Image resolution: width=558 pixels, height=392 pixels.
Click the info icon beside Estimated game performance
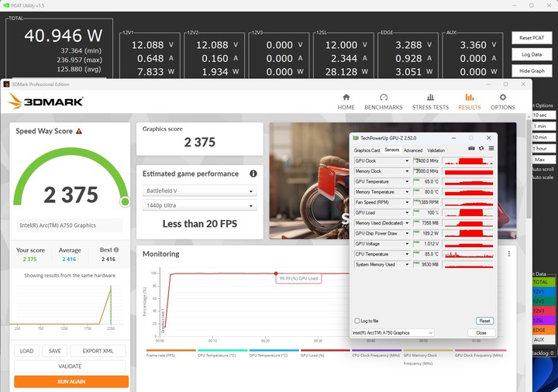(253, 174)
